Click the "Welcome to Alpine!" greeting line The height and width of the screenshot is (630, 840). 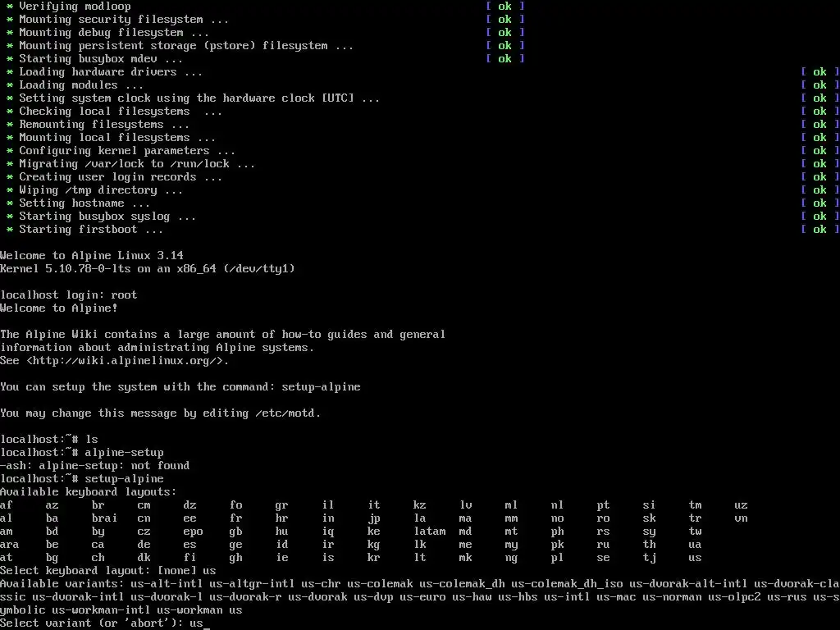tap(59, 308)
